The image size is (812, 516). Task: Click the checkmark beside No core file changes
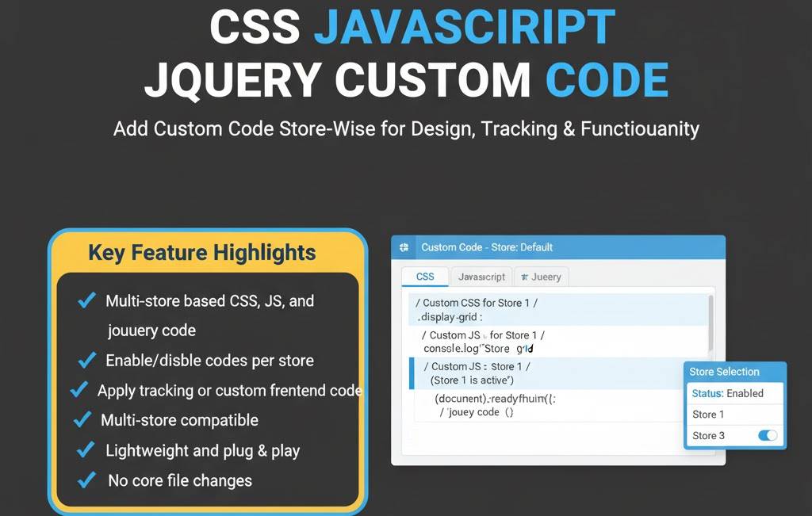click(x=87, y=480)
